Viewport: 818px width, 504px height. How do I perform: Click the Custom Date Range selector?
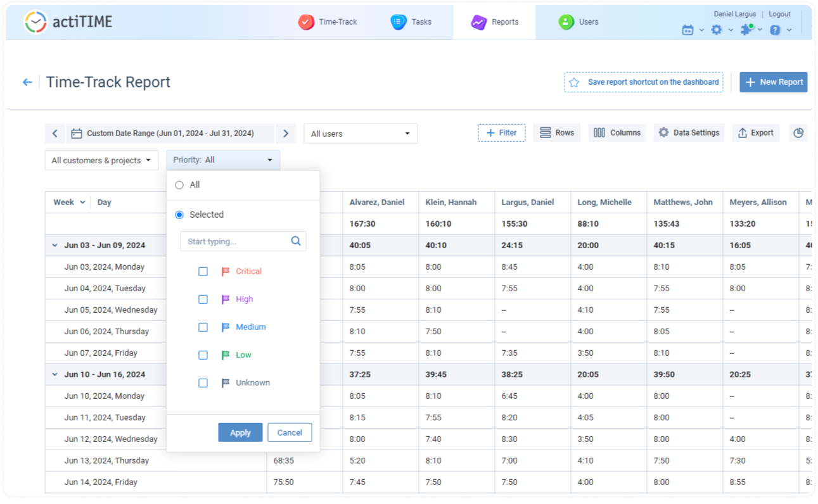[x=170, y=134]
